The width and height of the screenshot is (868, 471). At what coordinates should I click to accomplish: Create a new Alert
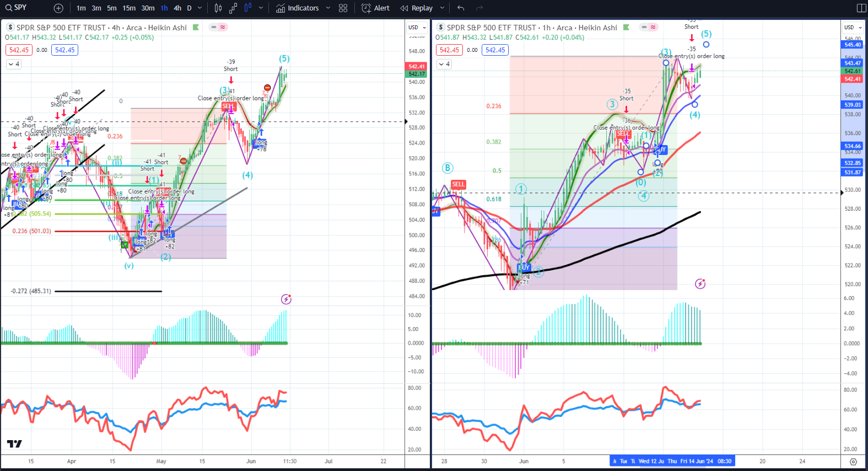point(375,8)
